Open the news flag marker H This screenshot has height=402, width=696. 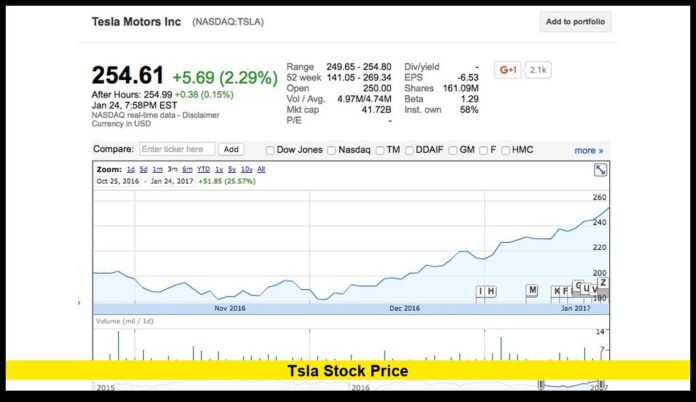(x=491, y=291)
